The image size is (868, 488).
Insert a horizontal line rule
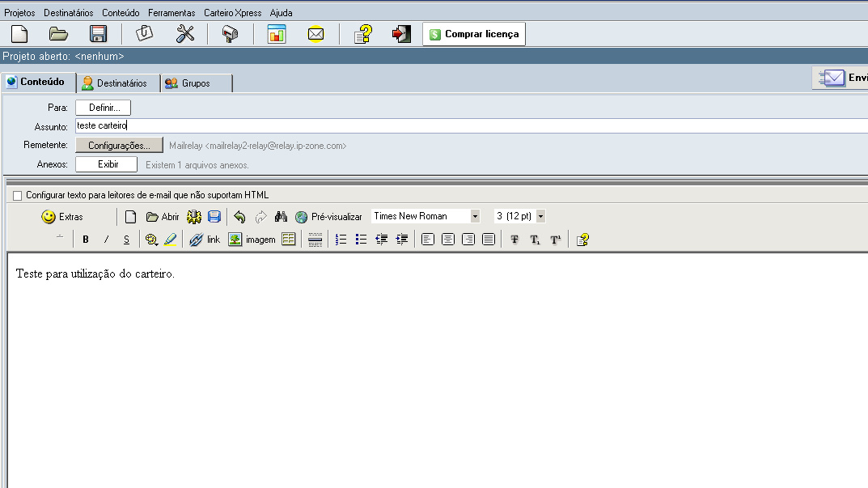point(315,240)
